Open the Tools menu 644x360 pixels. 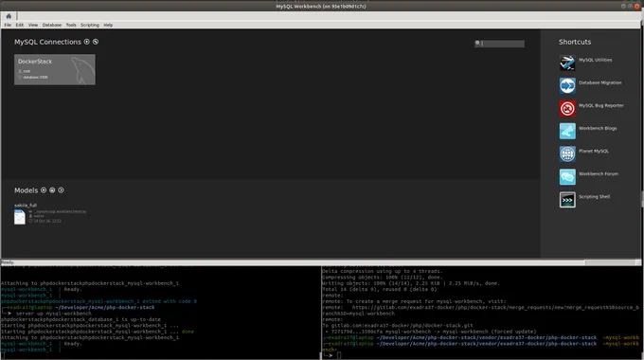(71, 25)
